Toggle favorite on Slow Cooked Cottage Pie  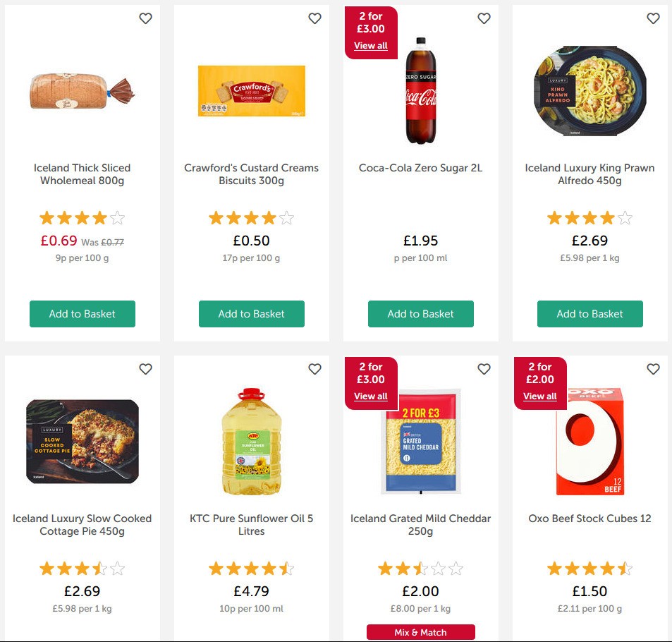146,369
